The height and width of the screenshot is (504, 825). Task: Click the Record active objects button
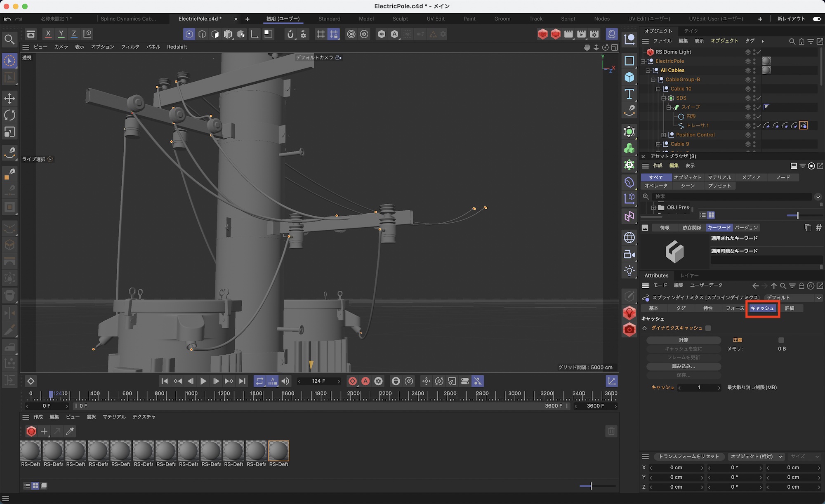click(x=352, y=381)
